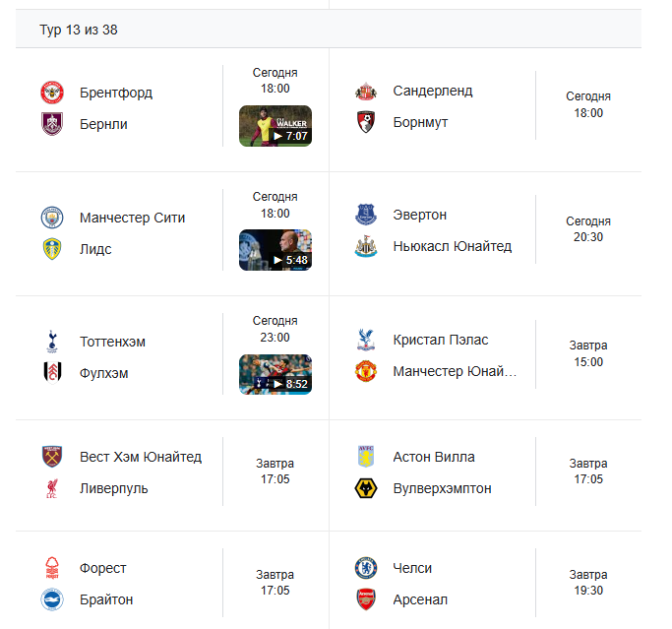Click the Brentford club crest
672x629 pixels.
[x=52, y=93]
